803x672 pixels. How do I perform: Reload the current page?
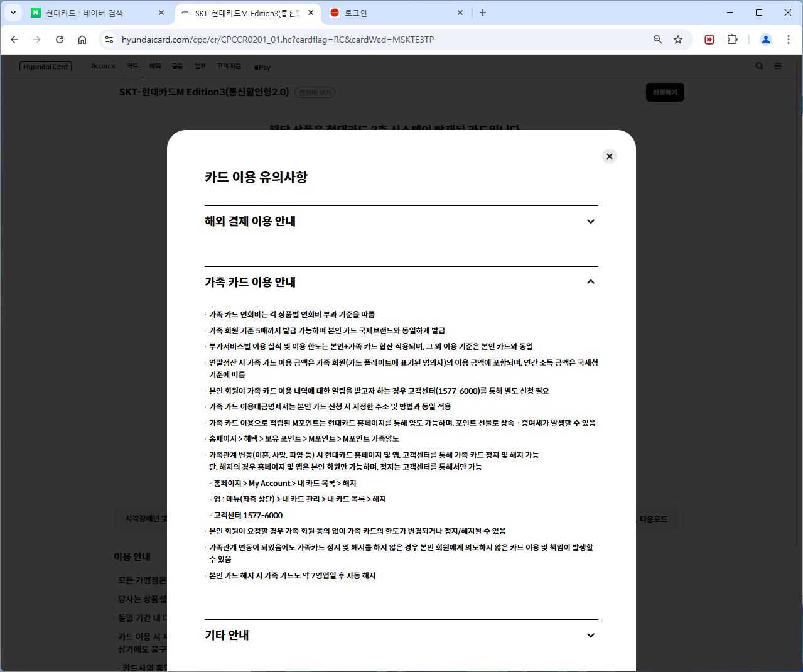coord(60,40)
